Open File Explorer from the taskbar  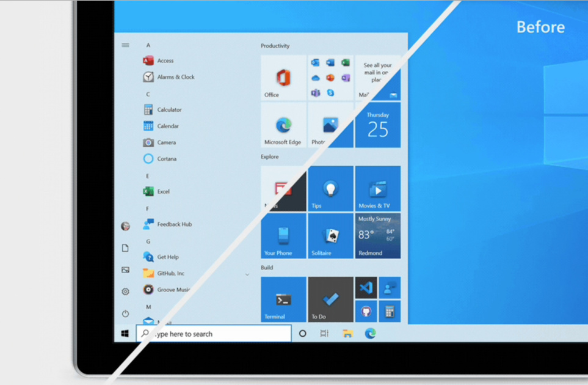[x=347, y=334]
